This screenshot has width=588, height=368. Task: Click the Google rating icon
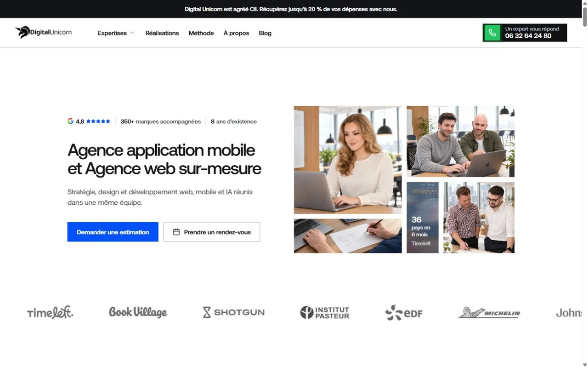(x=70, y=121)
